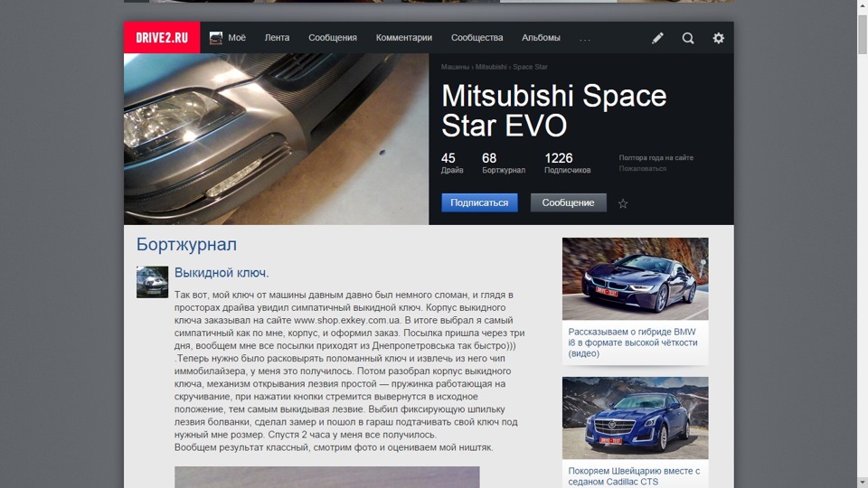Open Альбомы in the navigation bar
This screenshot has height=488, width=868.
541,38
